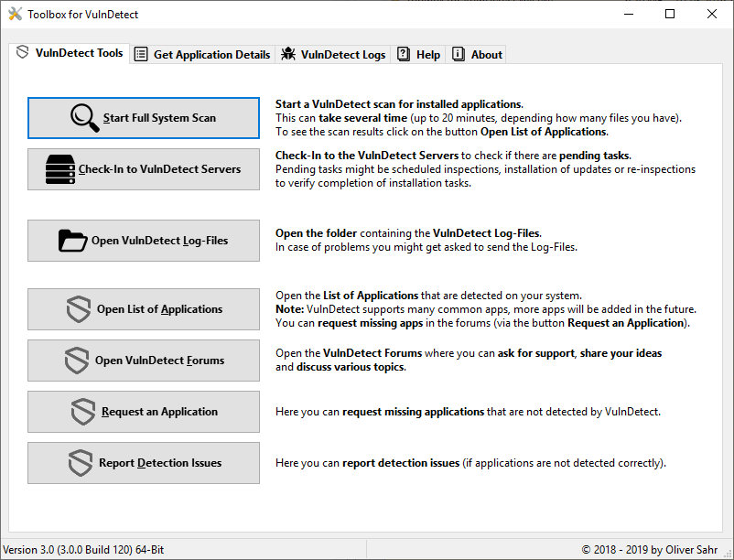
Task: Click the open folder icon on Log-Files button
Action: (x=72, y=241)
